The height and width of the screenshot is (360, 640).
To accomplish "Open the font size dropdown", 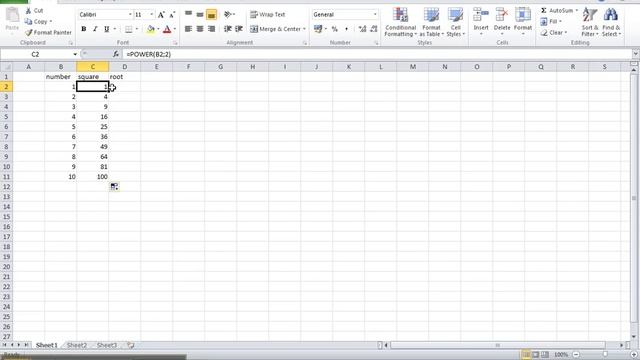I will click(151, 15).
